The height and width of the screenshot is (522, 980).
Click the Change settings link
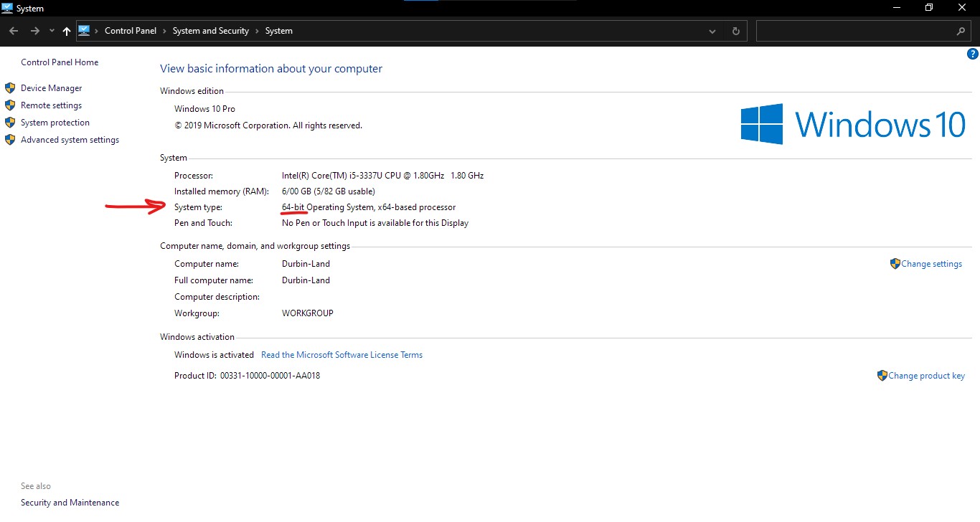(931, 264)
